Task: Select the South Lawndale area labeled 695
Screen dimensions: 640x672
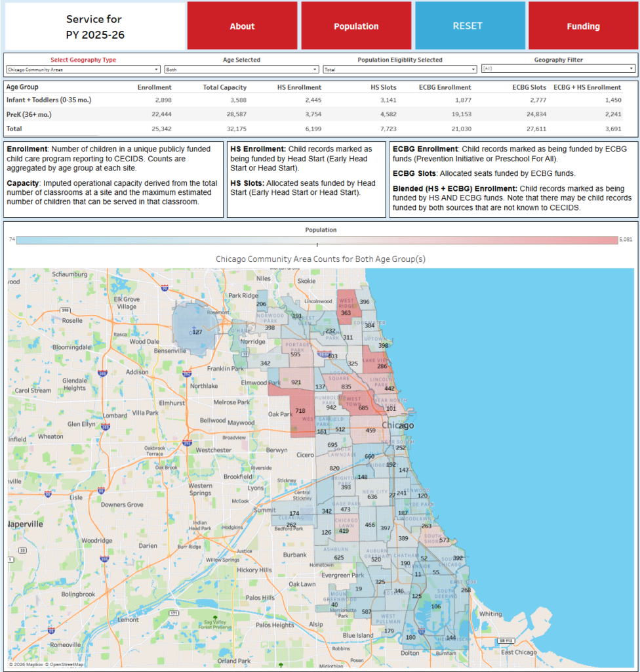Action: [332, 445]
